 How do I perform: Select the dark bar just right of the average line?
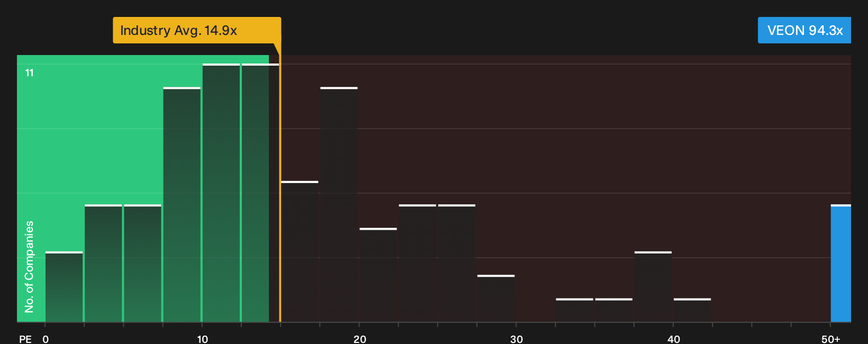click(x=300, y=251)
